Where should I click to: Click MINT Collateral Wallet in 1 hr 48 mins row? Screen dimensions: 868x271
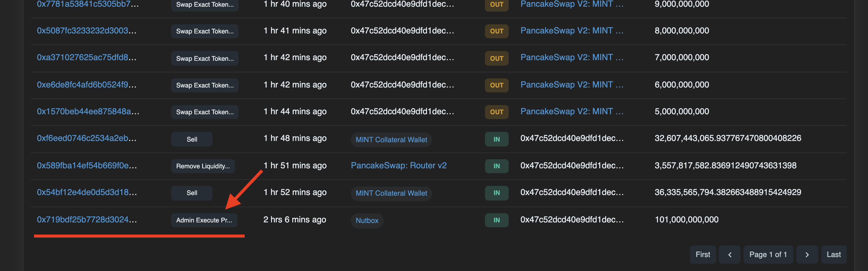click(x=391, y=139)
